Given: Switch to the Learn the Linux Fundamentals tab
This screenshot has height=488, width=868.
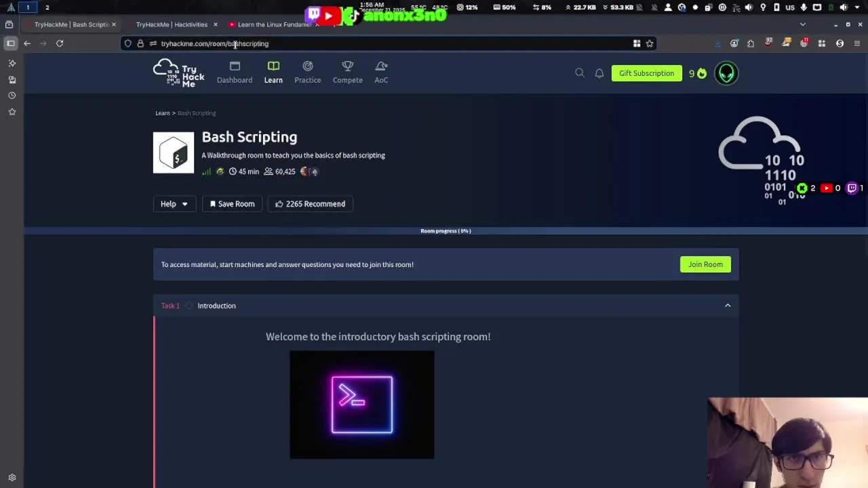Looking at the screenshot, I should point(273,24).
